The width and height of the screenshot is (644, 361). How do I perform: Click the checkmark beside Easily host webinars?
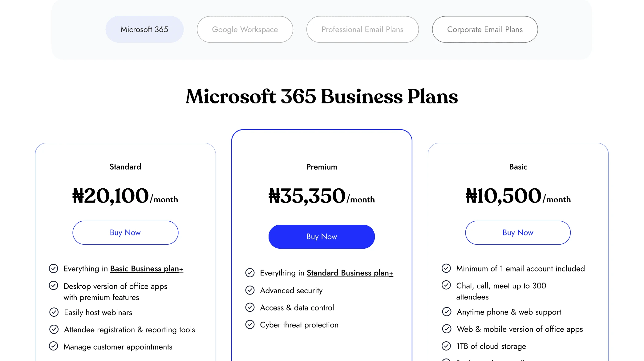point(54,312)
